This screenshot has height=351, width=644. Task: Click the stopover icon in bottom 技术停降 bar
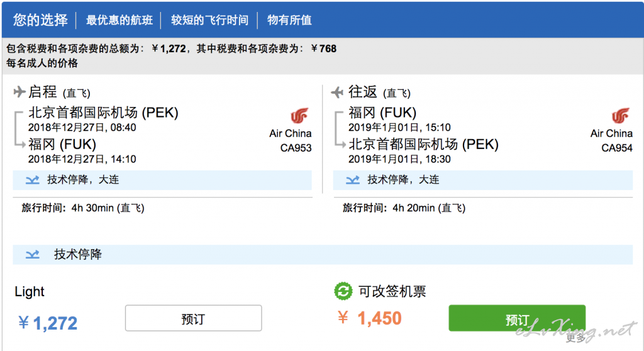(33, 254)
